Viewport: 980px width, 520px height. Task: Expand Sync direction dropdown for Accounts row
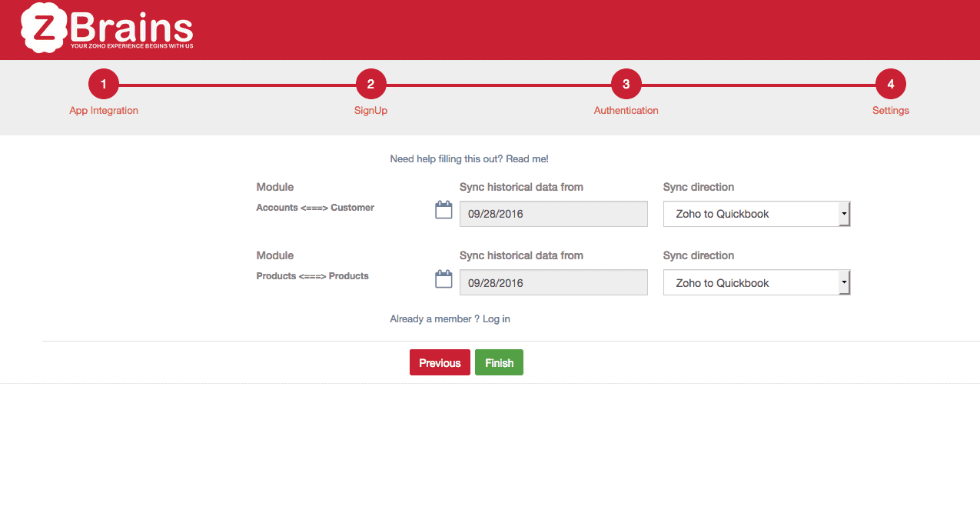click(x=756, y=215)
